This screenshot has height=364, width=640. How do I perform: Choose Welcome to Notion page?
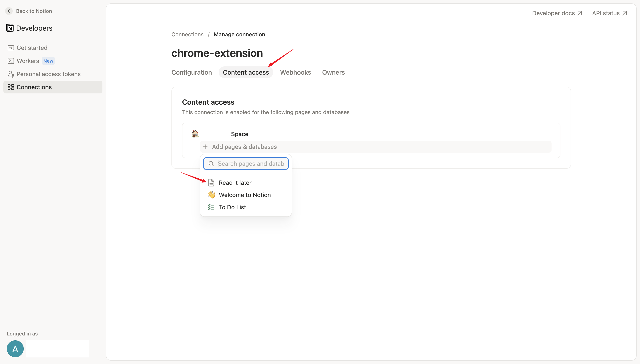coord(246,195)
